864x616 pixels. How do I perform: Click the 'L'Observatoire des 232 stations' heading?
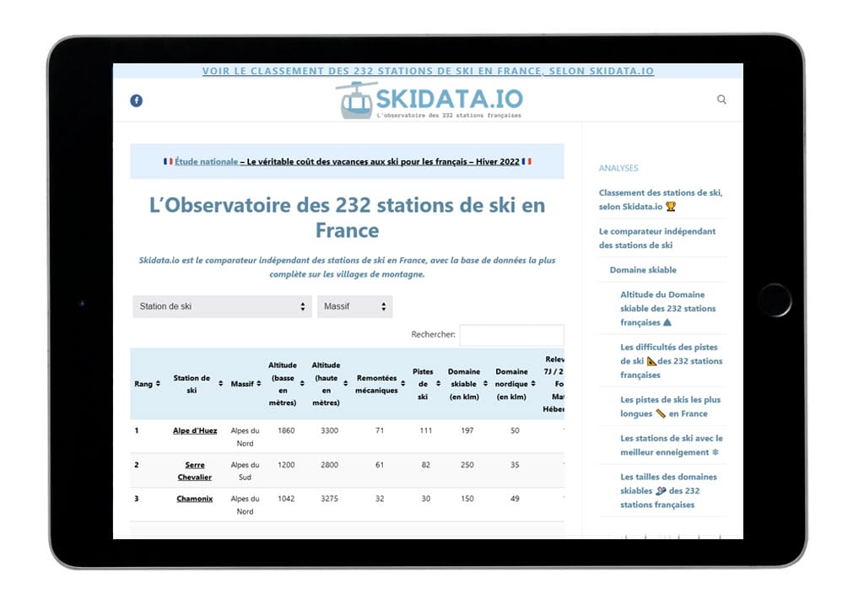tap(347, 218)
